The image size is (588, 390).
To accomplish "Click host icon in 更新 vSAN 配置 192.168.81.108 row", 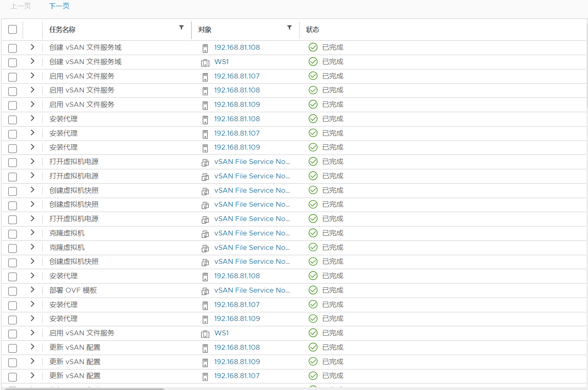I will click(x=205, y=348).
